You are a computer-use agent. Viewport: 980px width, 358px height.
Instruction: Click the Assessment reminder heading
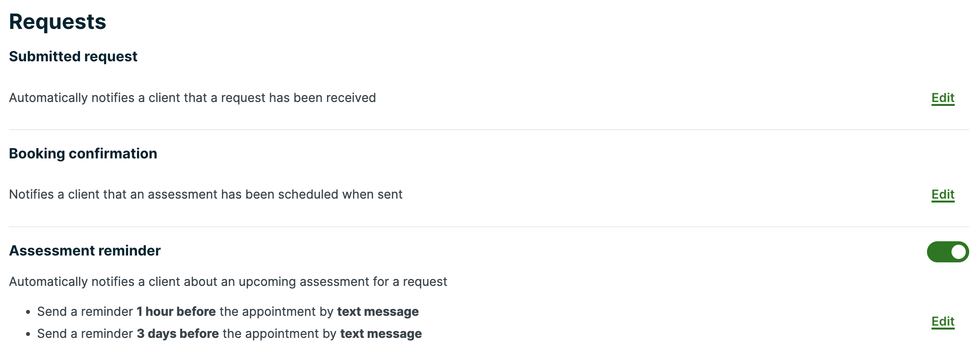(x=84, y=251)
